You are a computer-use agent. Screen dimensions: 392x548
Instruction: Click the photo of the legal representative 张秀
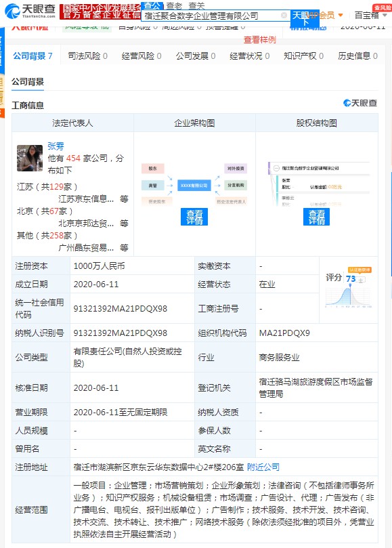click(x=30, y=158)
